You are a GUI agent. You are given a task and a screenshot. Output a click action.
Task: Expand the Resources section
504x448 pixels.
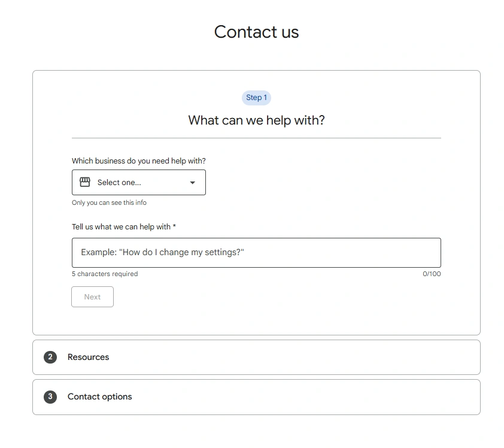(x=256, y=357)
